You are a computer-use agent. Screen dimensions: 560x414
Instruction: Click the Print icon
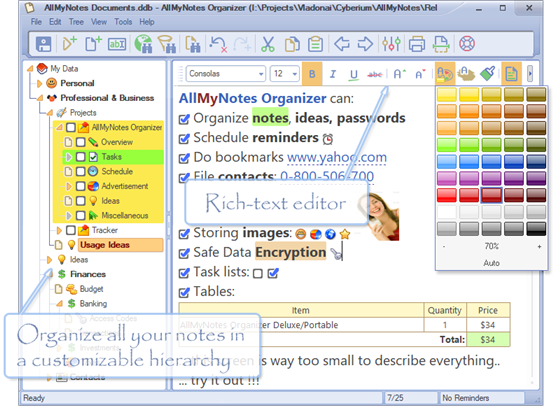[417, 44]
